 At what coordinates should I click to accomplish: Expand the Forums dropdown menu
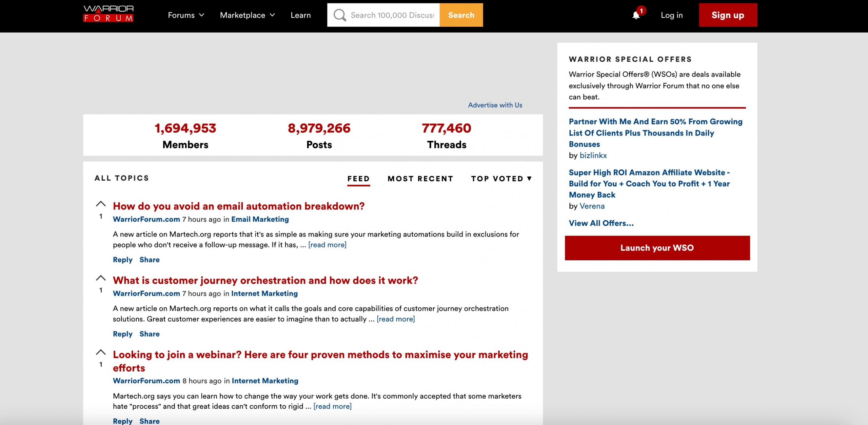click(x=186, y=15)
